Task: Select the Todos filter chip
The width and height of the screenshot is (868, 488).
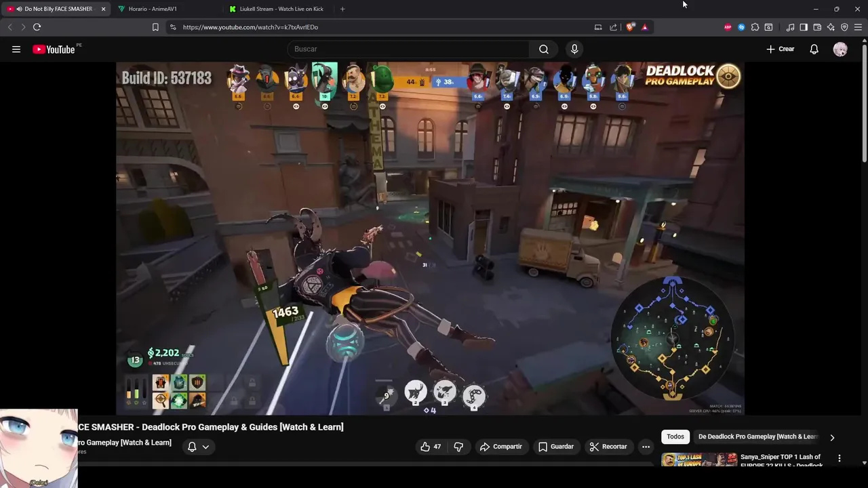Action: click(x=675, y=436)
